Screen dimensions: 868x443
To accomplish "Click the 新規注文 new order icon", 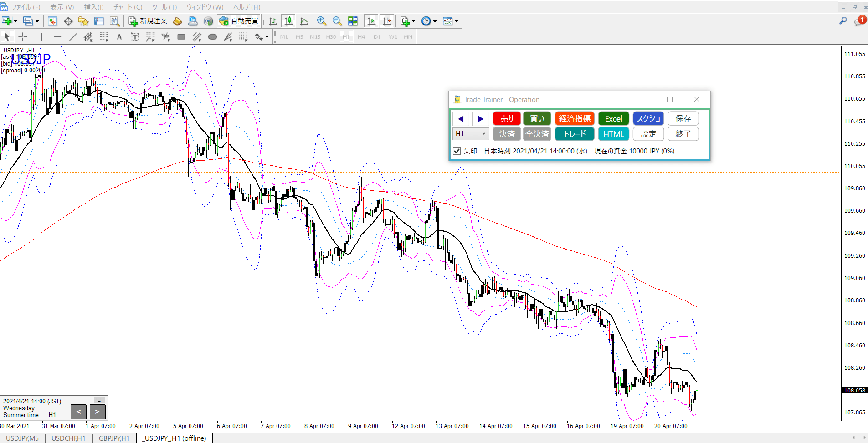I will (x=149, y=21).
